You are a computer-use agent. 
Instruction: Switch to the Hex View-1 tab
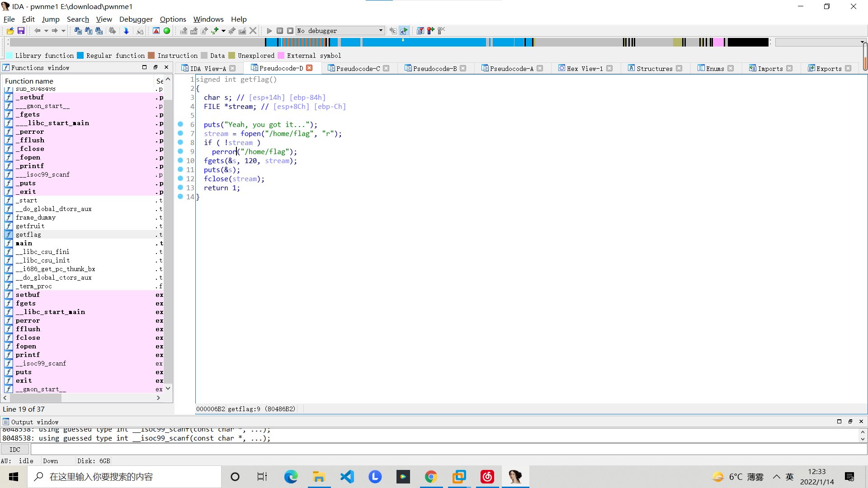[x=585, y=68]
